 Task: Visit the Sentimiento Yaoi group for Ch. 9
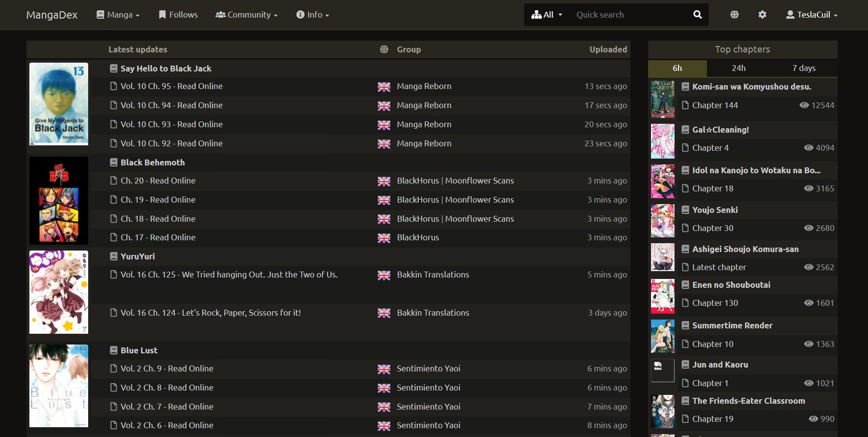pos(428,368)
